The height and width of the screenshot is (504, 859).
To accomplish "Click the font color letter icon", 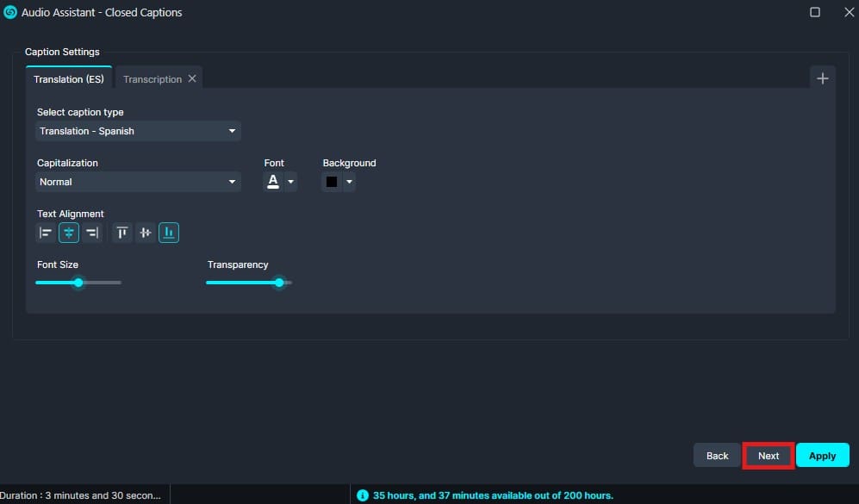I will [273, 182].
